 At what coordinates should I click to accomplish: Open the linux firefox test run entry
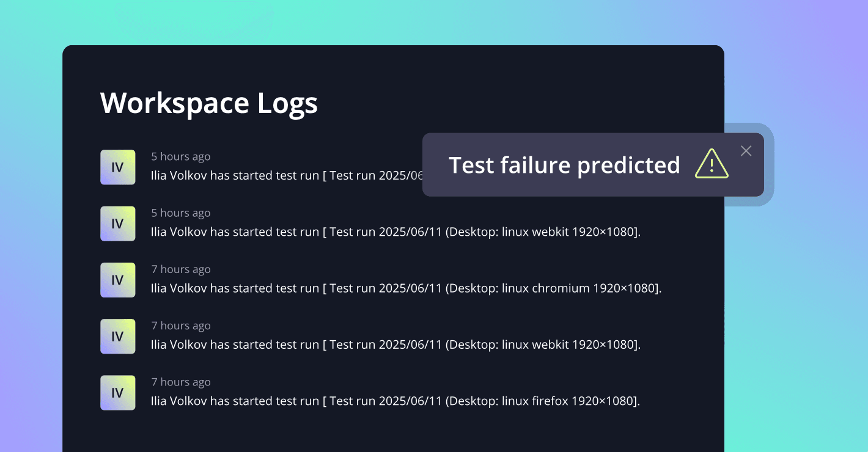point(395,401)
